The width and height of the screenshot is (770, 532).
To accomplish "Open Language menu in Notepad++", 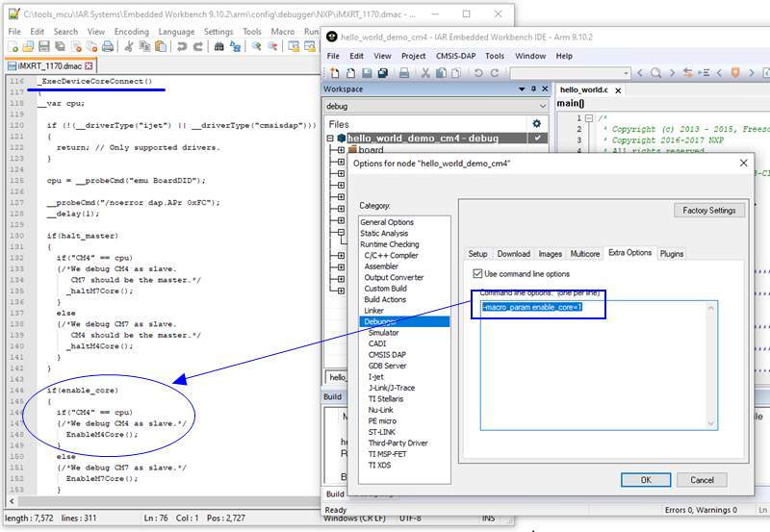I will tap(176, 32).
